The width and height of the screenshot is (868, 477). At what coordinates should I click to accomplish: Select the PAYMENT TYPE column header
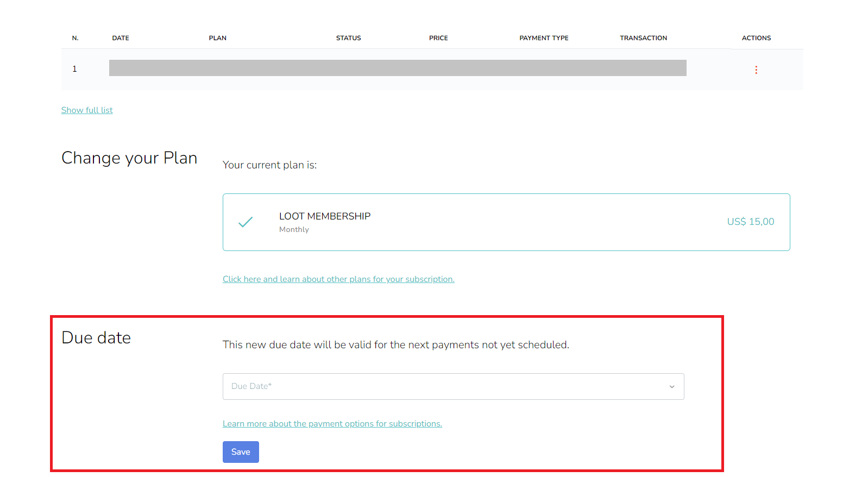544,38
